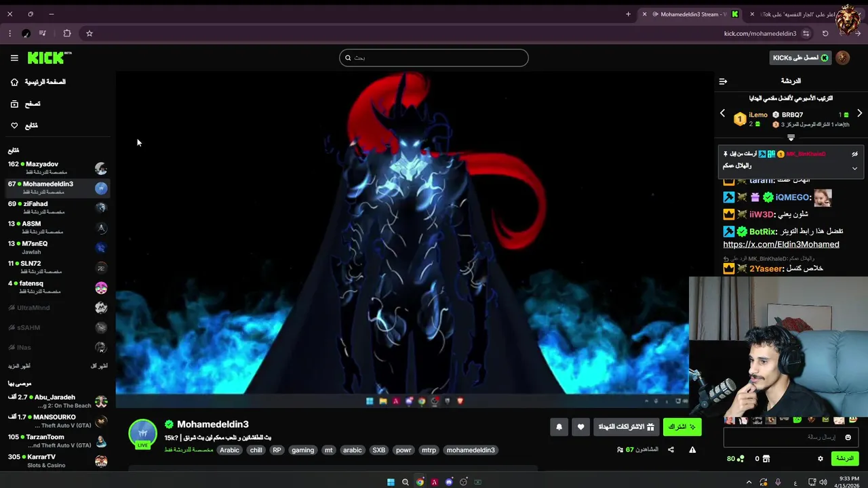Show previous leaderboard page arrow
868x488 pixels.
coord(722,114)
